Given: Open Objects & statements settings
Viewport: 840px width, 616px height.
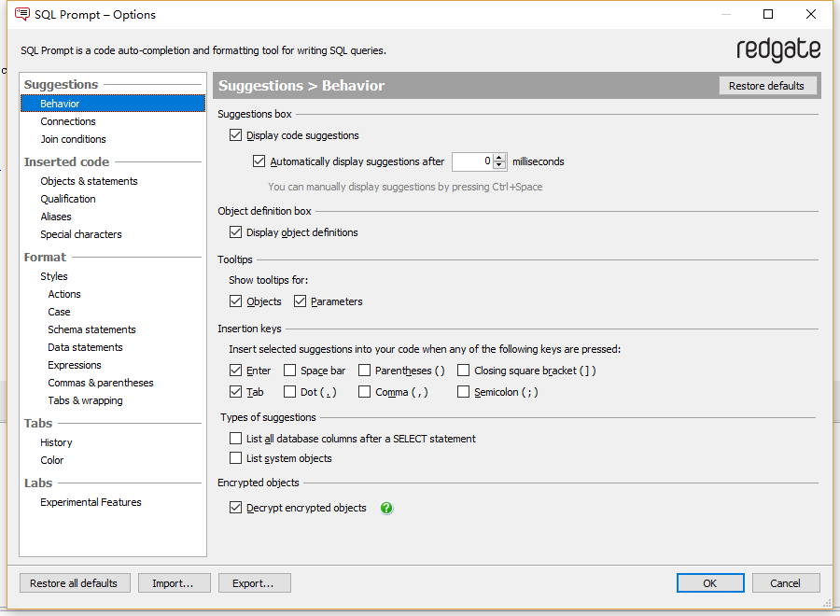Looking at the screenshot, I should point(89,181).
